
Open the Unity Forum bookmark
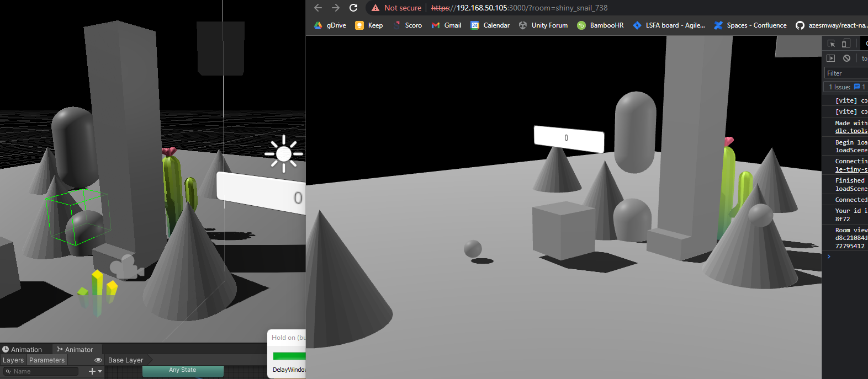click(x=543, y=25)
